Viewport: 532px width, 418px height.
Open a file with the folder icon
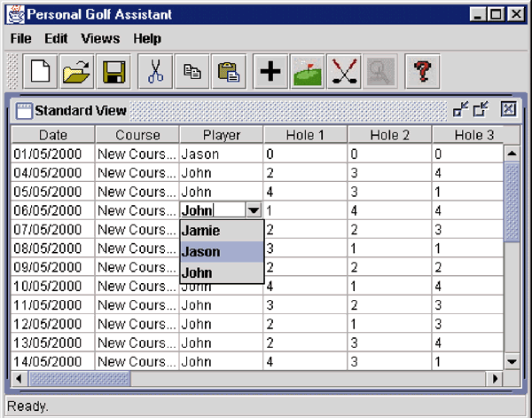pos(75,72)
